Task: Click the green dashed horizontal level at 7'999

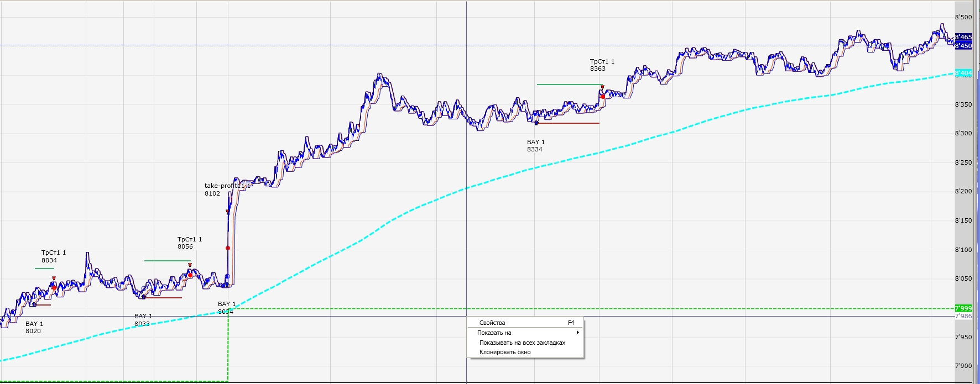Action: point(592,309)
